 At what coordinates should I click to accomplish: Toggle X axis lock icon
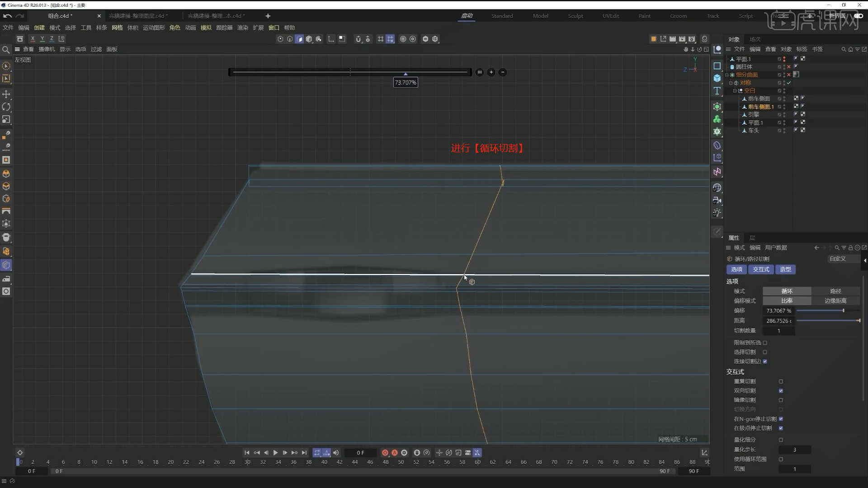[33, 39]
